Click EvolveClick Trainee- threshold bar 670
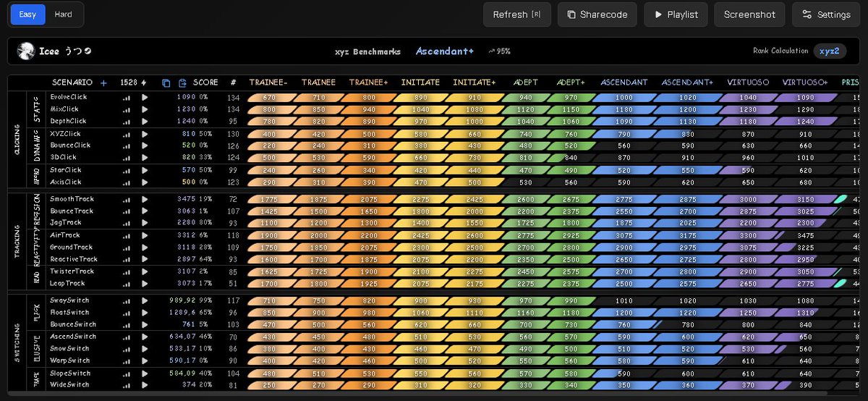This screenshot has height=401, width=868. click(270, 97)
